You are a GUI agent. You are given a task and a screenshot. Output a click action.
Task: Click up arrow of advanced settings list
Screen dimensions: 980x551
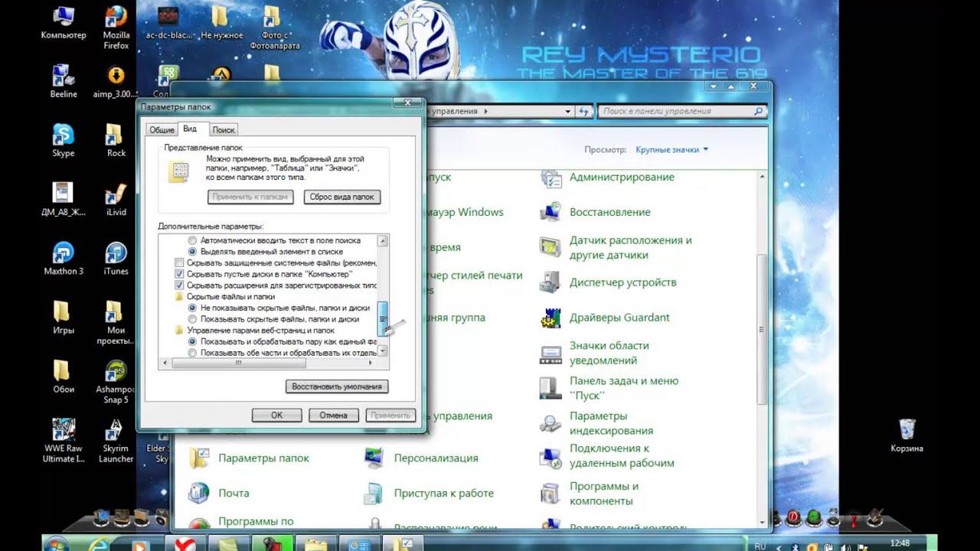tap(384, 241)
